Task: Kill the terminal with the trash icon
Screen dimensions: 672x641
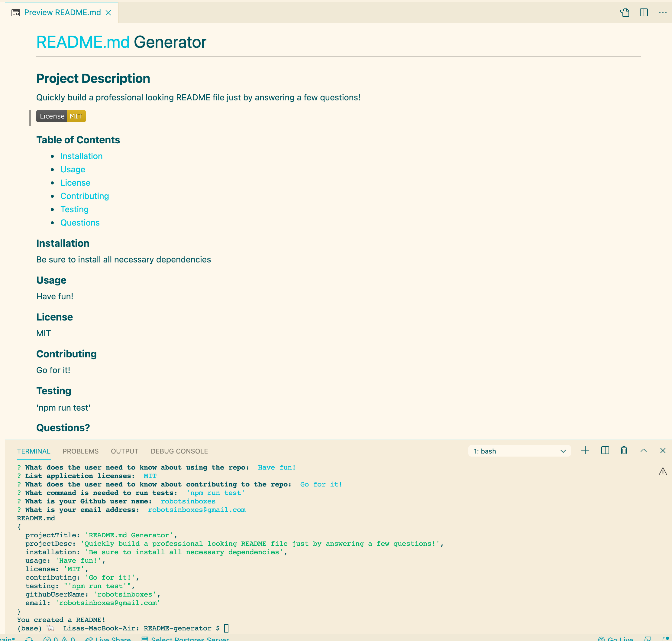Action: pyautogui.click(x=624, y=450)
